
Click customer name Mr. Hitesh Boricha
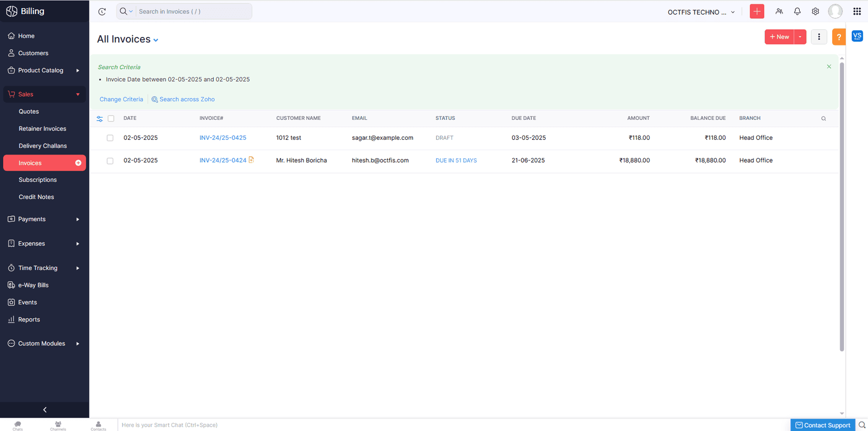point(302,160)
